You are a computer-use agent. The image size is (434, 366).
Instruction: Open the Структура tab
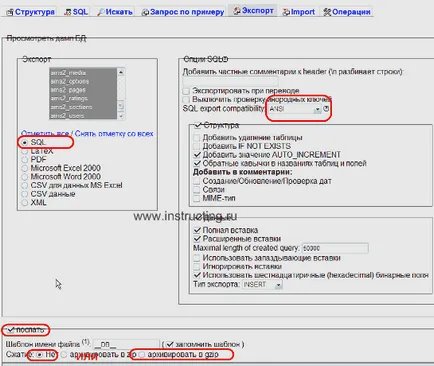click(31, 12)
